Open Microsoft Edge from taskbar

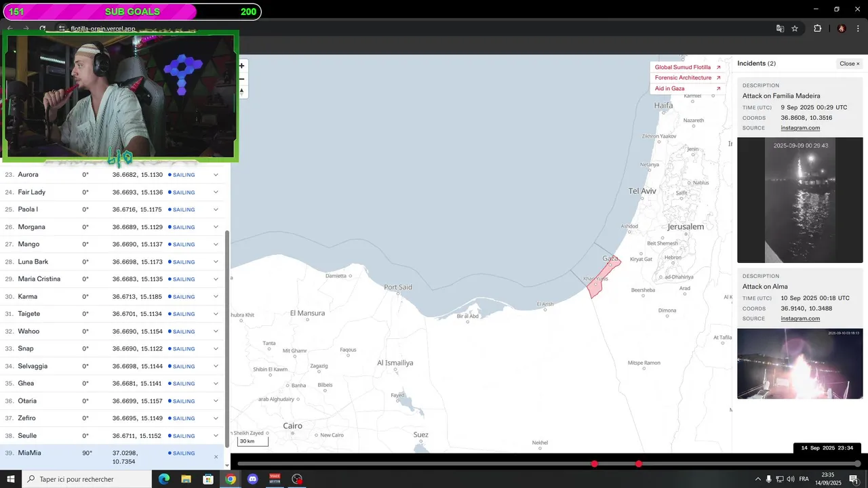pos(163,479)
